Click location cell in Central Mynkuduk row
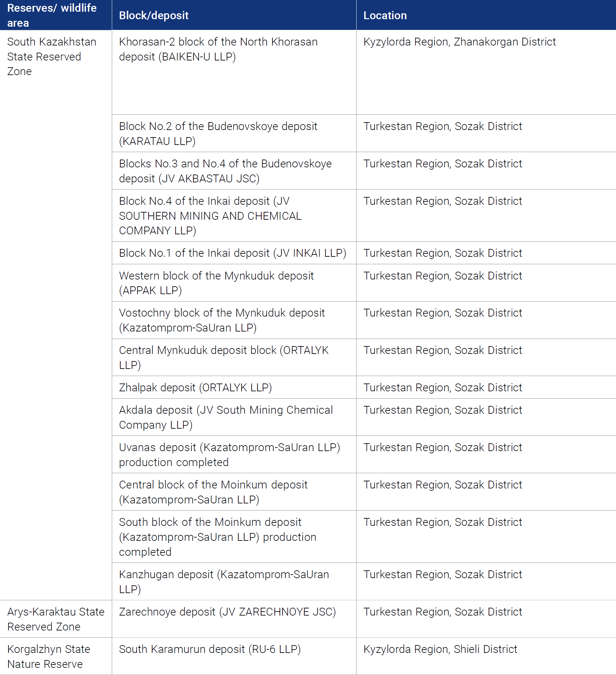This screenshot has width=616, height=675. click(486, 357)
